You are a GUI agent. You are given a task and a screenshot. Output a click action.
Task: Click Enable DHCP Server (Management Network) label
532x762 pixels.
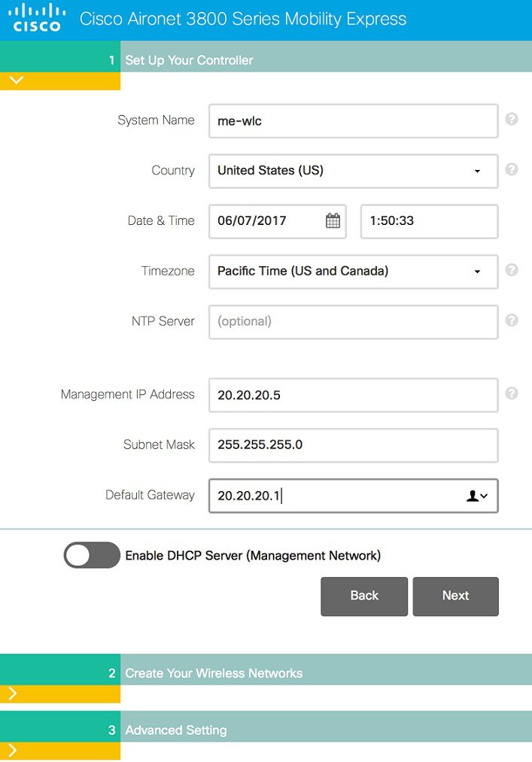[x=253, y=555]
